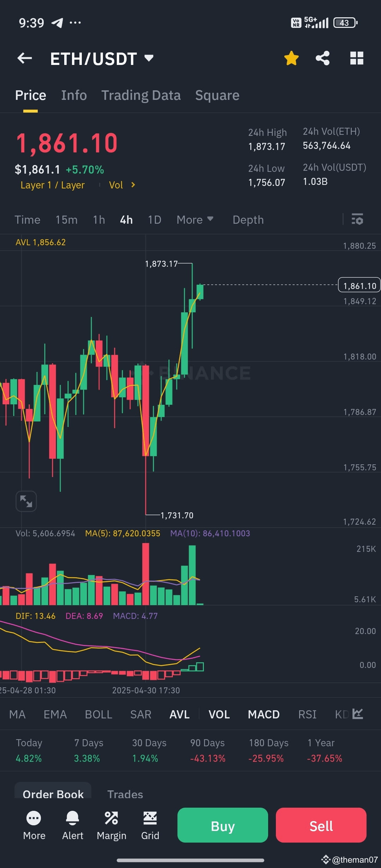The image size is (381, 868).
Task: Enable the RSI indicator
Action: (x=307, y=714)
